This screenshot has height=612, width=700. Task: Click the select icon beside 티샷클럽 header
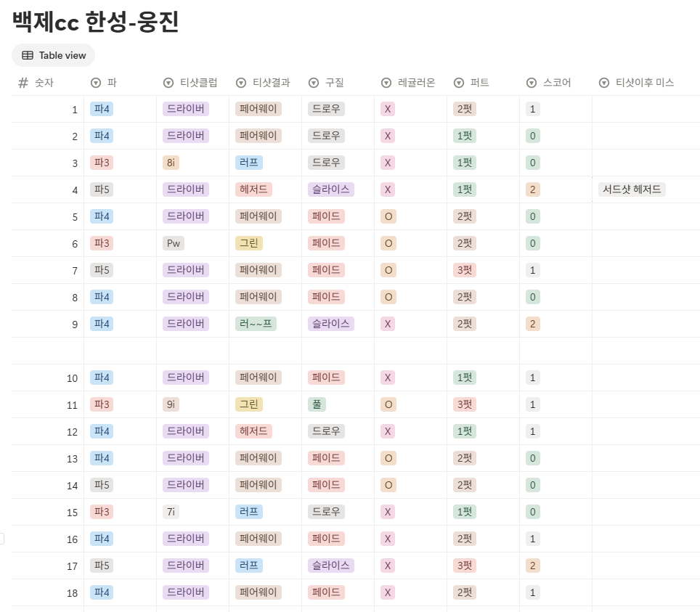[168, 83]
